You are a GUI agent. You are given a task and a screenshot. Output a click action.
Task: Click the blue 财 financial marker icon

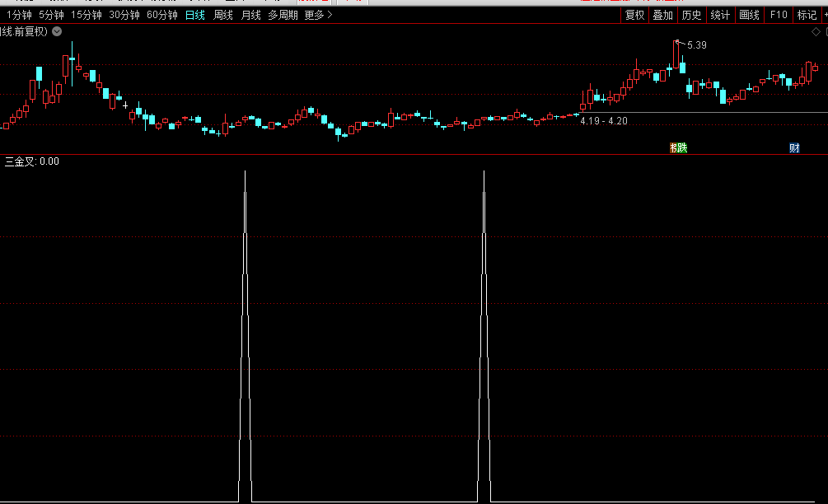(794, 148)
